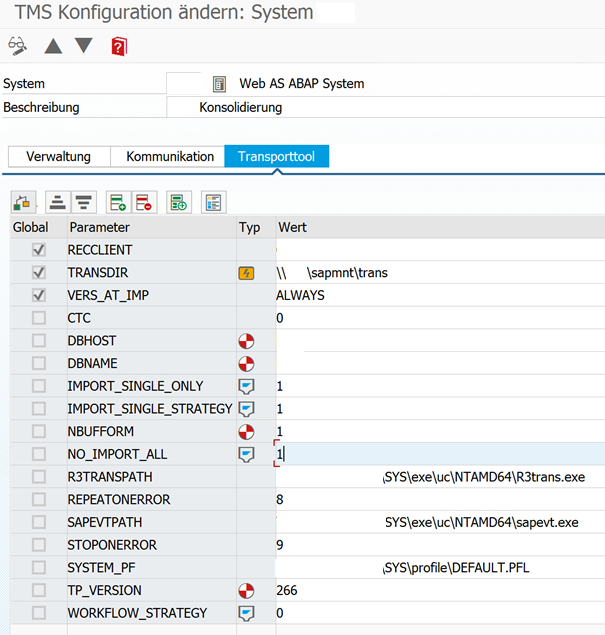605x635 pixels.
Task: Click the display/change glasses icon
Action: (x=17, y=46)
